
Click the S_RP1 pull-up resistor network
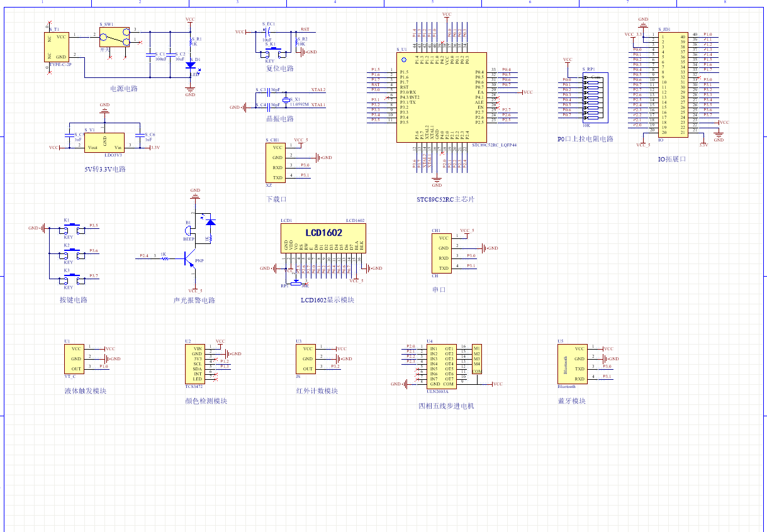tap(593, 97)
